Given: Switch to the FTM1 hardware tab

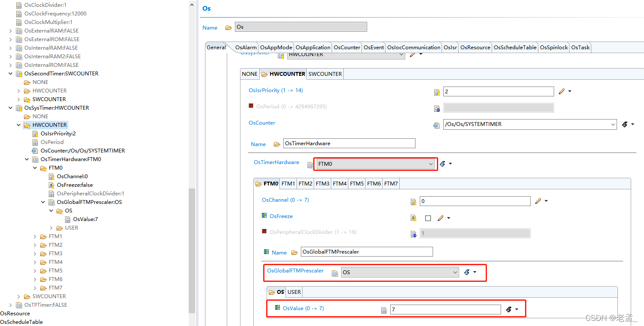Looking at the screenshot, I should tap(288, 184).
